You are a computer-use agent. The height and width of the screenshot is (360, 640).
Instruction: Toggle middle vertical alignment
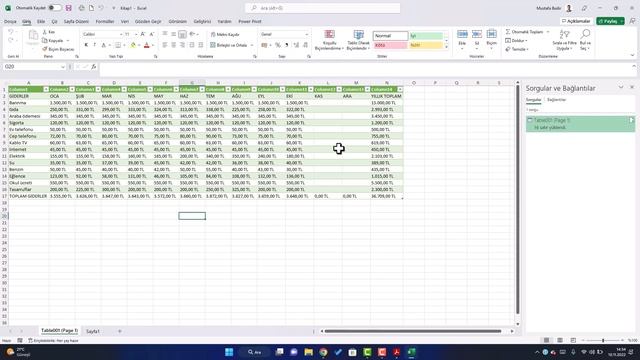pos(173,34)
